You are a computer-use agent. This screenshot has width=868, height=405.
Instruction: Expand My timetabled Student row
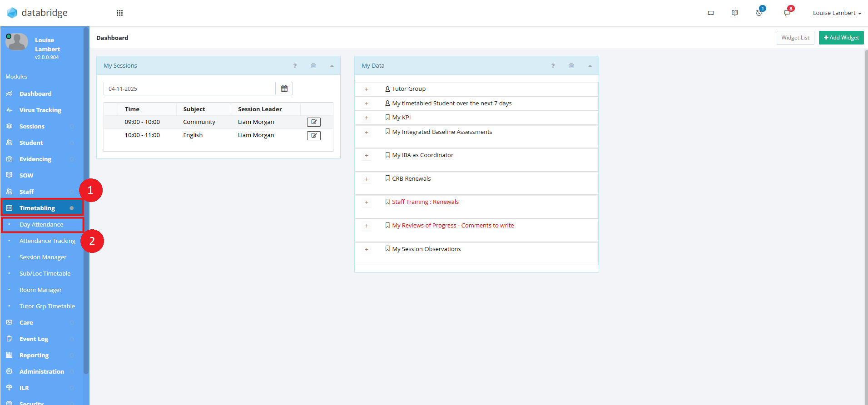pyautogui.click(x=367, y=104)
